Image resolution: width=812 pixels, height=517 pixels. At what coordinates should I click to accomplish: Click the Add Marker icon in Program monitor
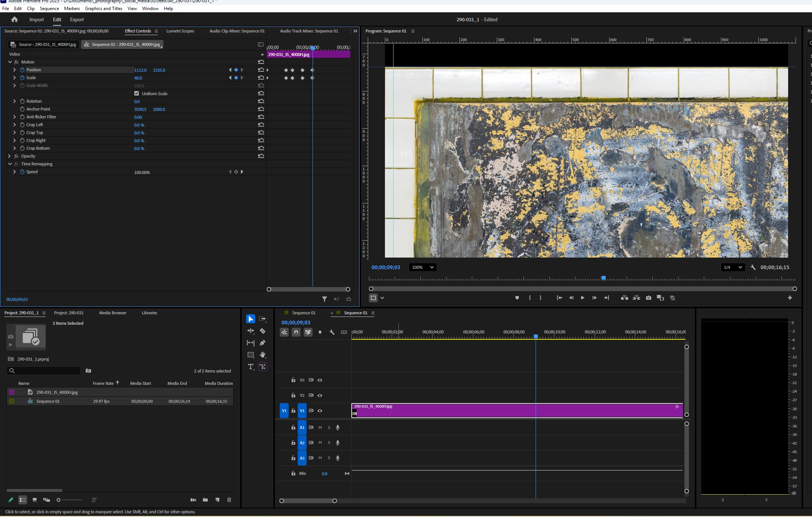(x=517, y=298)
